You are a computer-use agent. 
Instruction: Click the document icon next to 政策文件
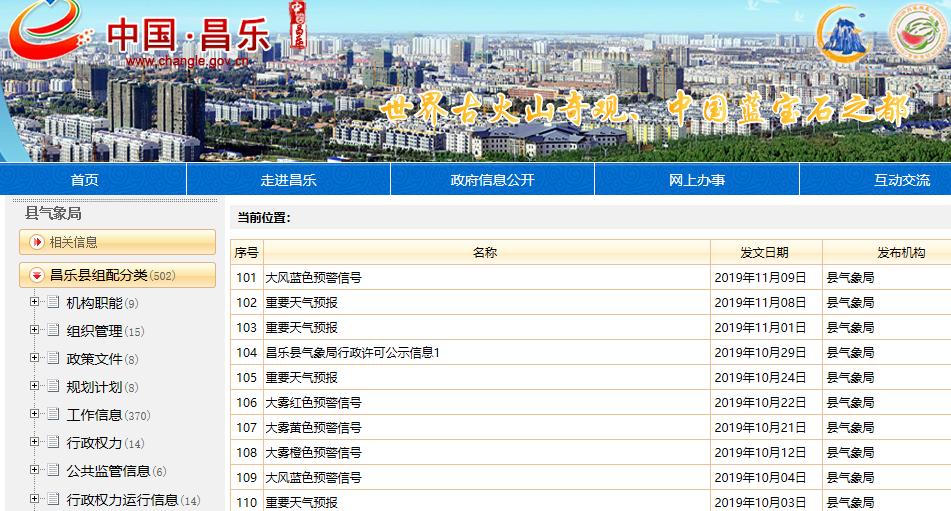(x=53, y=359)
